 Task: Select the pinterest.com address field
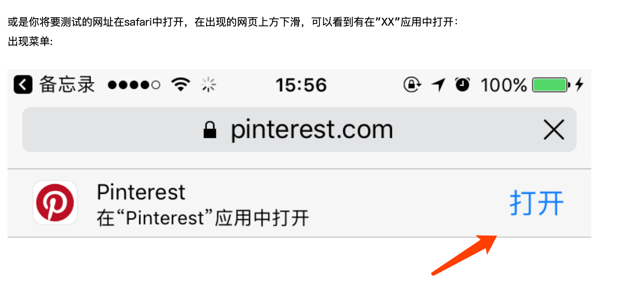(299, 129)
